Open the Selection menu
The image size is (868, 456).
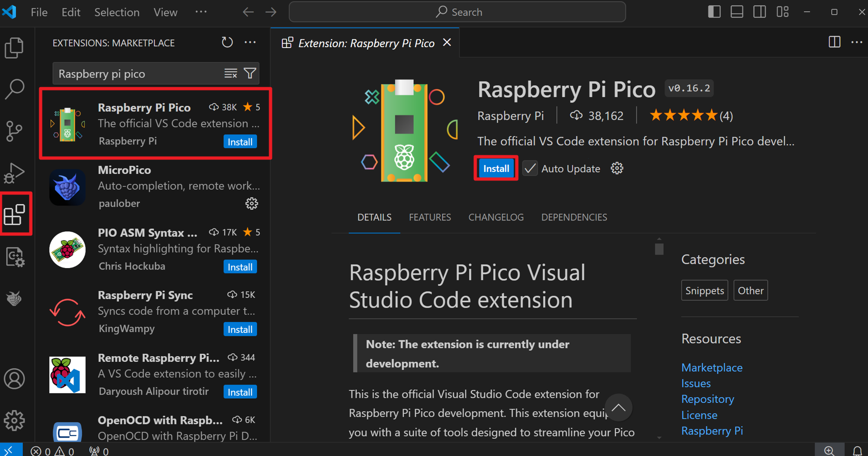click(x=117, y=12)
